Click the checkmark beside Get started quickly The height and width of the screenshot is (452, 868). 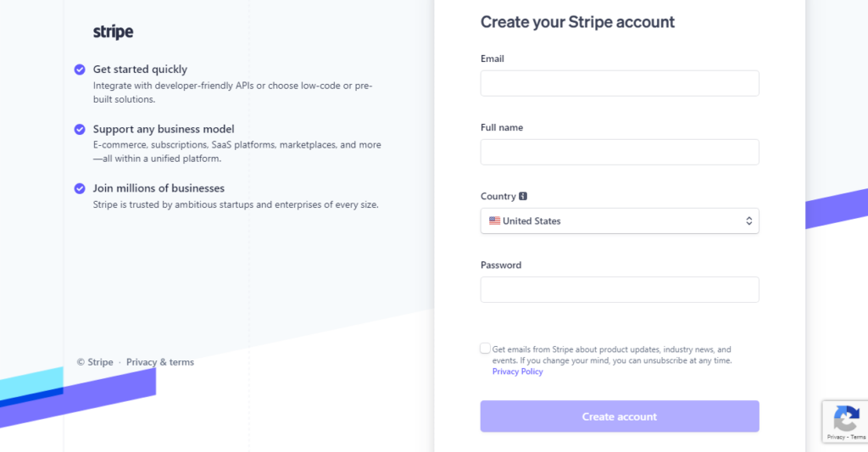pos(80,70)
